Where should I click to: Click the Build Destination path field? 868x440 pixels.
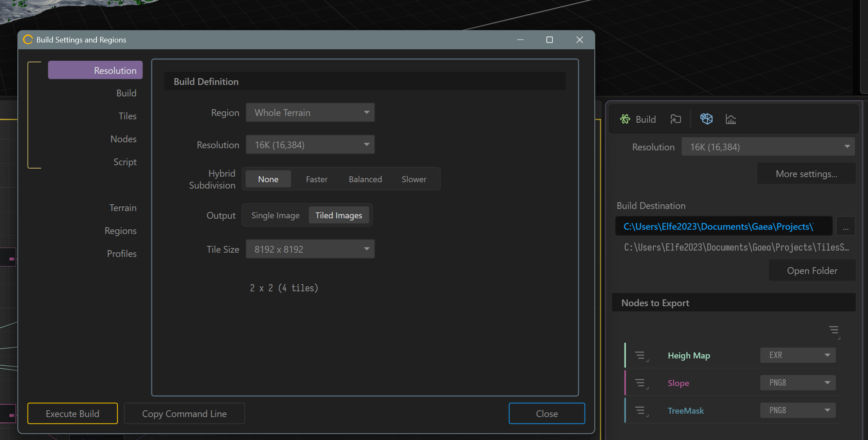click(724, 226)
